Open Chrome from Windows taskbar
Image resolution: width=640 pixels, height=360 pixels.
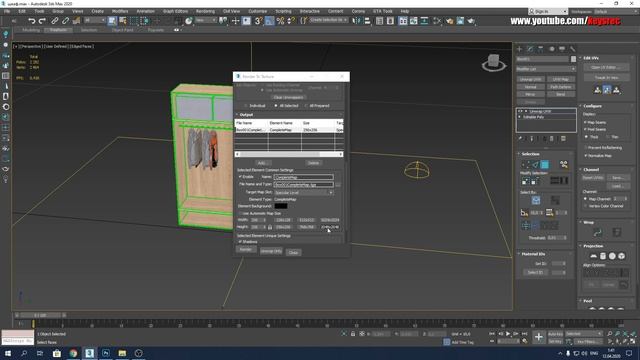(73, 353)
